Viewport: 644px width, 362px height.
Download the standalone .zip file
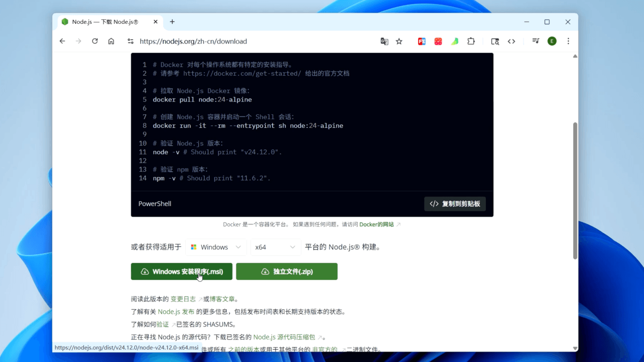287,272
